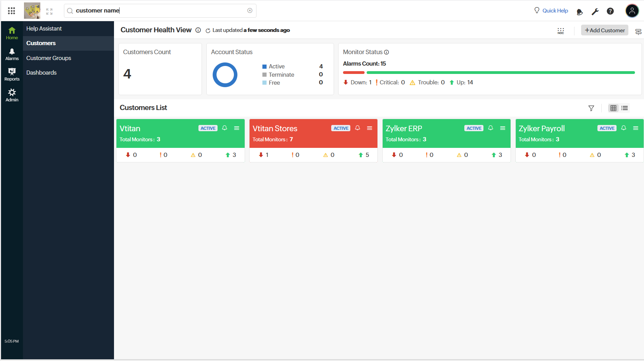Screen dimensions: 644x361
Task: Click the customer name search field
Action: click(160, 11)
